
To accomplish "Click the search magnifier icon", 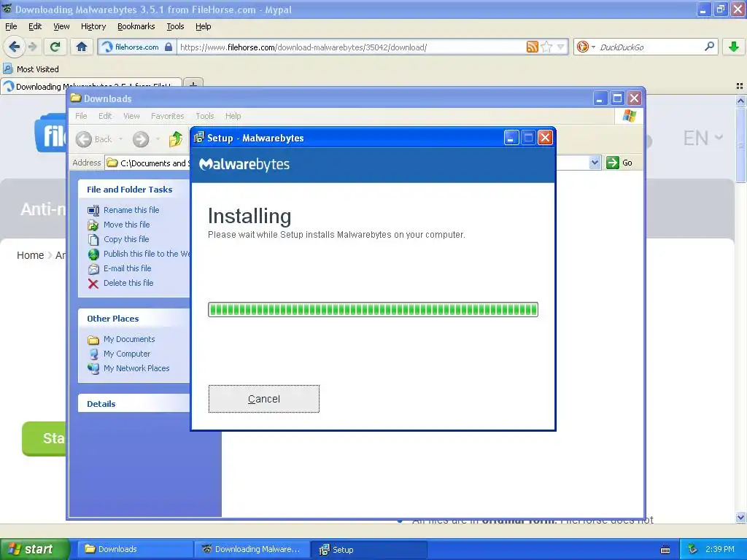I will coord(709,47).
